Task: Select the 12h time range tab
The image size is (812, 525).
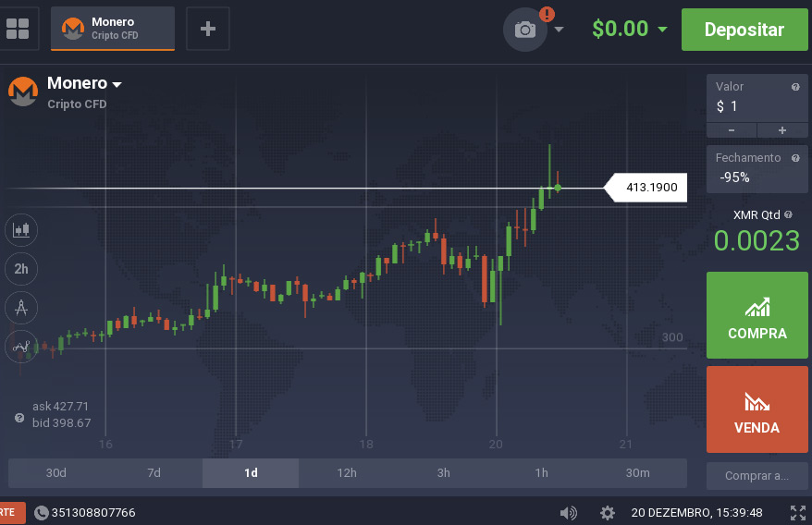Action: pyautogui.click(x=347, y=472)
